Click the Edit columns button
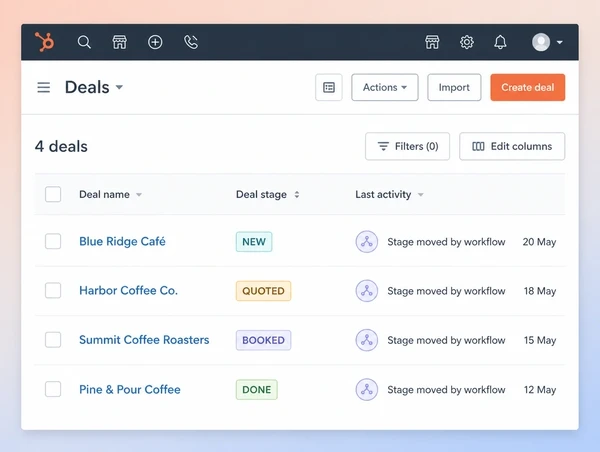Image resolution: width=600 pixels, height=452 pixels. pos(512,146)
